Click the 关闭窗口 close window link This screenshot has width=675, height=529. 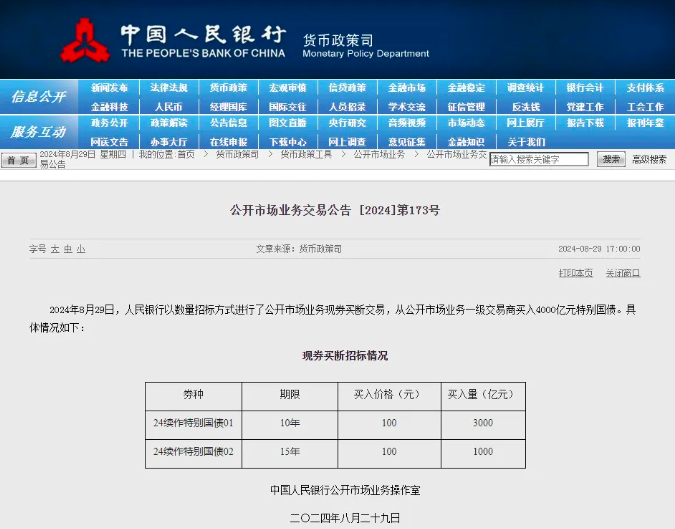(622, 273)
